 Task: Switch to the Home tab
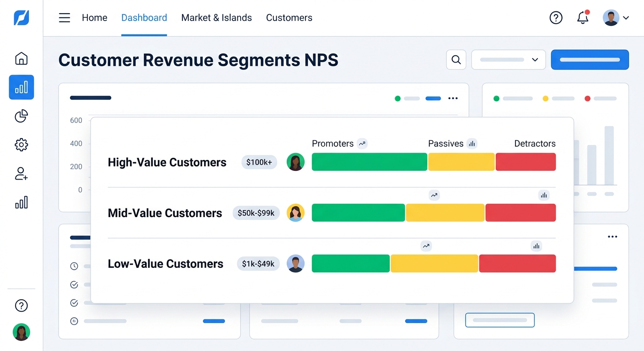pos(95,18)
